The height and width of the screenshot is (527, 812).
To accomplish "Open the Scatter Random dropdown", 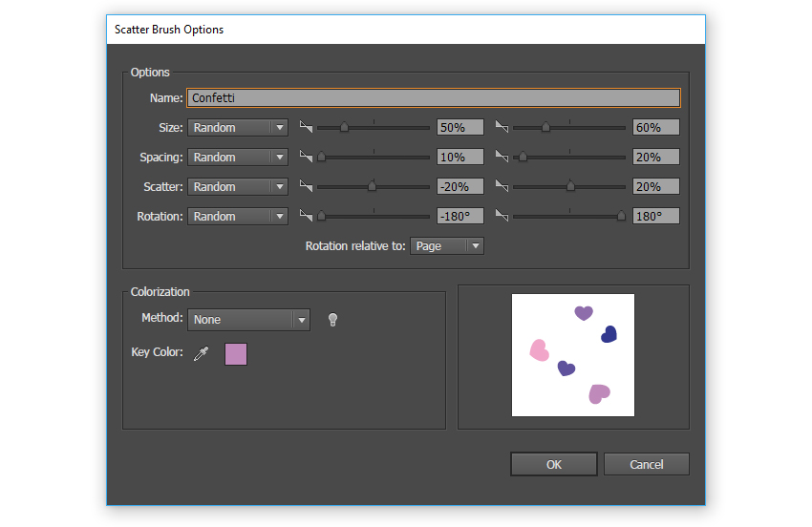I will 238,186.
